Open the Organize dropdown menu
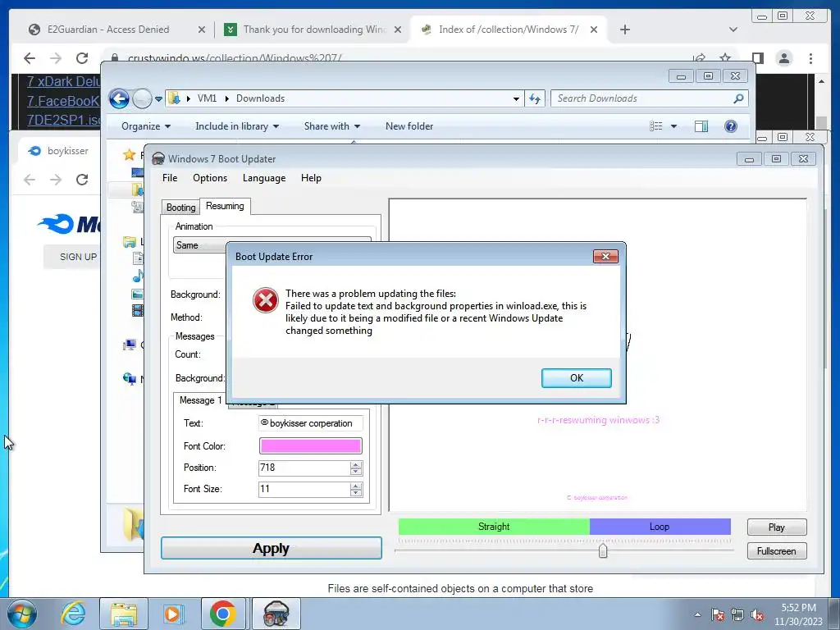Image resolution: width=840 pixels, height=630 pixels. 146,126
